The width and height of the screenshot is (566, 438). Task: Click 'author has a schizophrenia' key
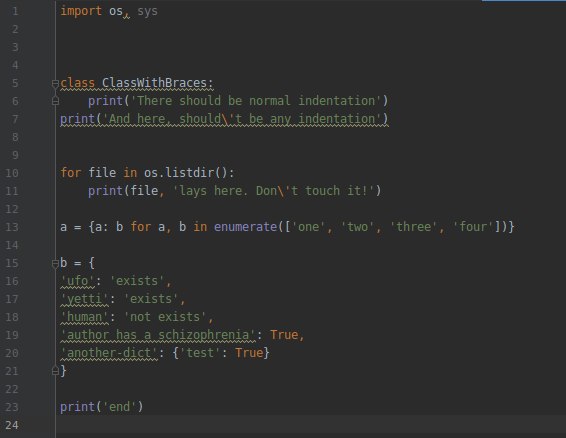tap(158, 335)
